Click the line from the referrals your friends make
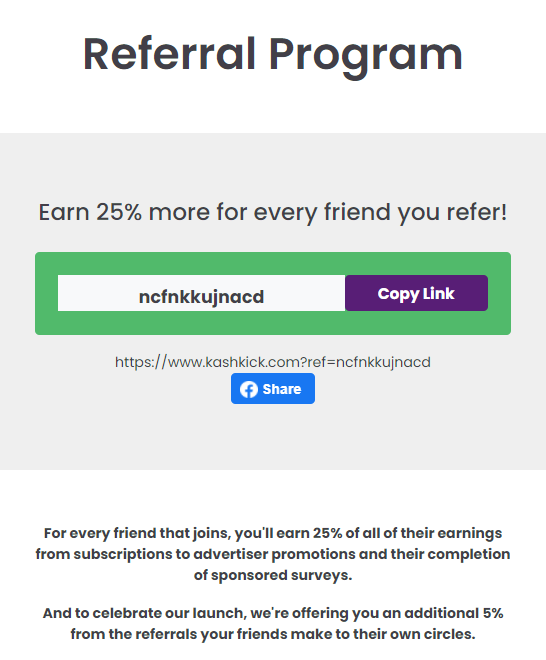Screen dimensions: 546x660 coord(273,634)
